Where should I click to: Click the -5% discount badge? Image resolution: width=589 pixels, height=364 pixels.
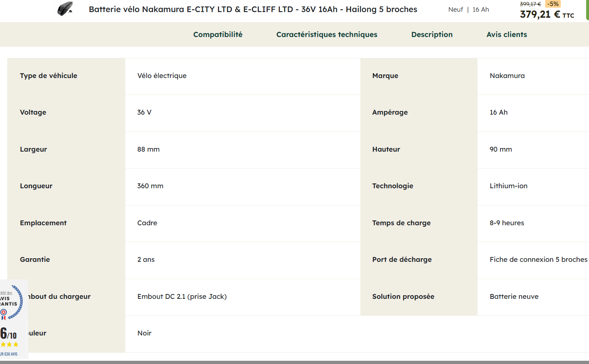[x=553, y=4]
